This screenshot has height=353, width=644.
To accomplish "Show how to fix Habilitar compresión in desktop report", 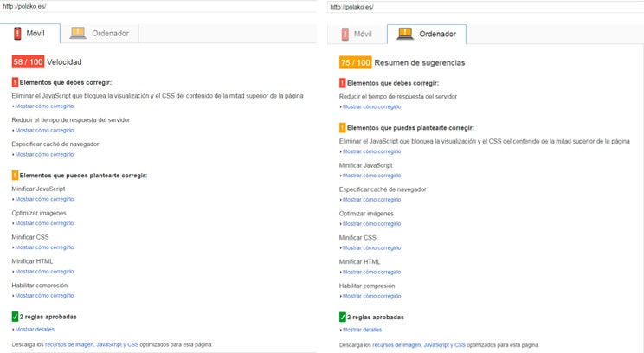I will [371, 296].
